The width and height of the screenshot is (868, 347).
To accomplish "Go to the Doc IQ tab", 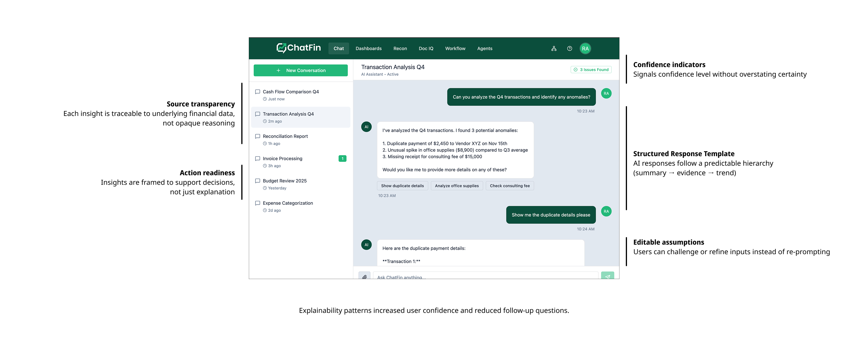I will (426, 49).
